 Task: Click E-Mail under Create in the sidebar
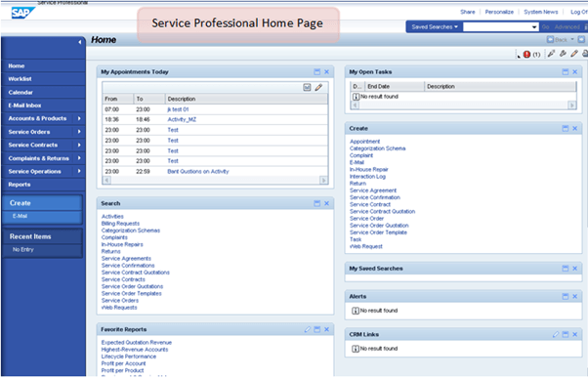(20, 216)
